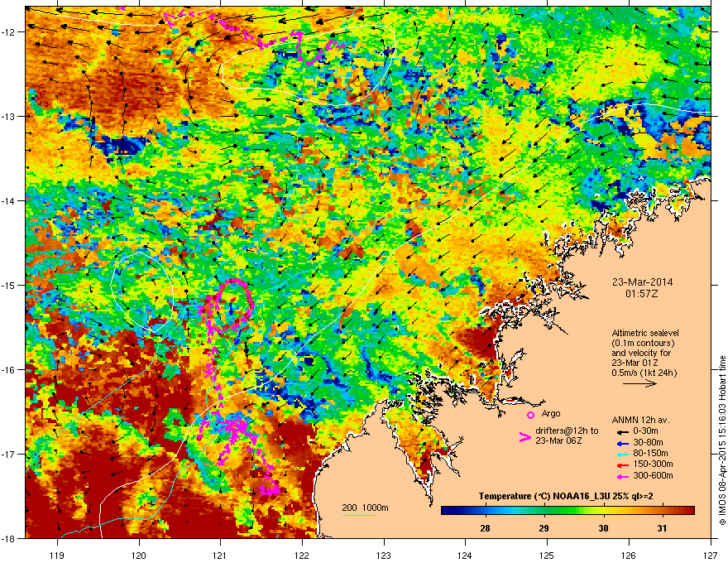Screen dimensions: 728x563
Task: Click the magenta drifters arrowhead symbol
Action: pos(524,437)
